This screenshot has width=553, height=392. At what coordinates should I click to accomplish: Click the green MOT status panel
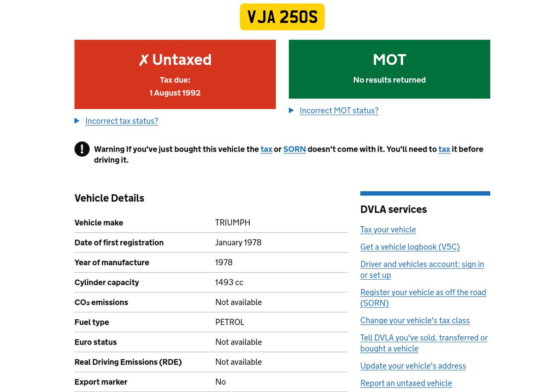(389, 69)
